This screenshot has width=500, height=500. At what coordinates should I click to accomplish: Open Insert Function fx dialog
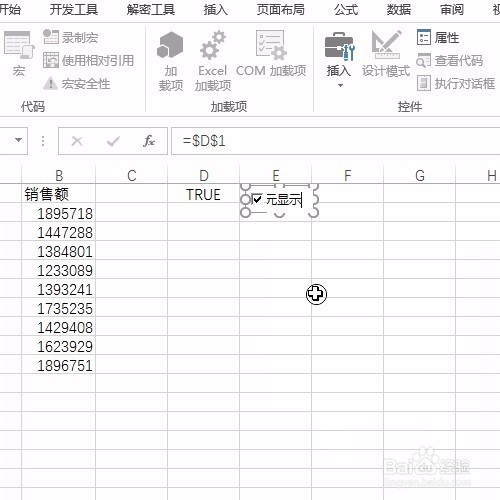149,141
